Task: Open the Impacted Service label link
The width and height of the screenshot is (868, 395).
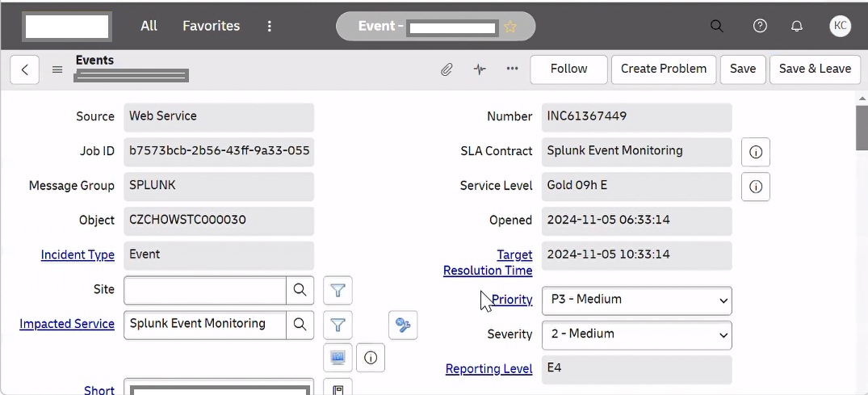Action: point(67,324)
